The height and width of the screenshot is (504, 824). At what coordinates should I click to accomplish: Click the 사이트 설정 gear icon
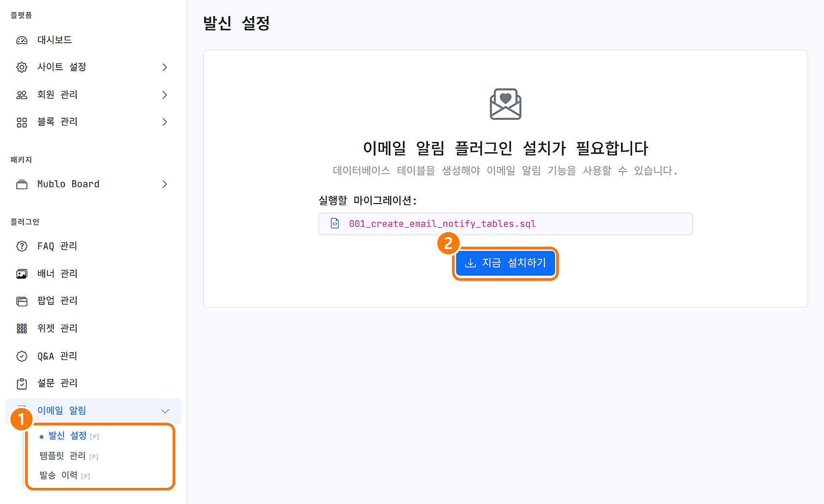click(x=22, y=67)
